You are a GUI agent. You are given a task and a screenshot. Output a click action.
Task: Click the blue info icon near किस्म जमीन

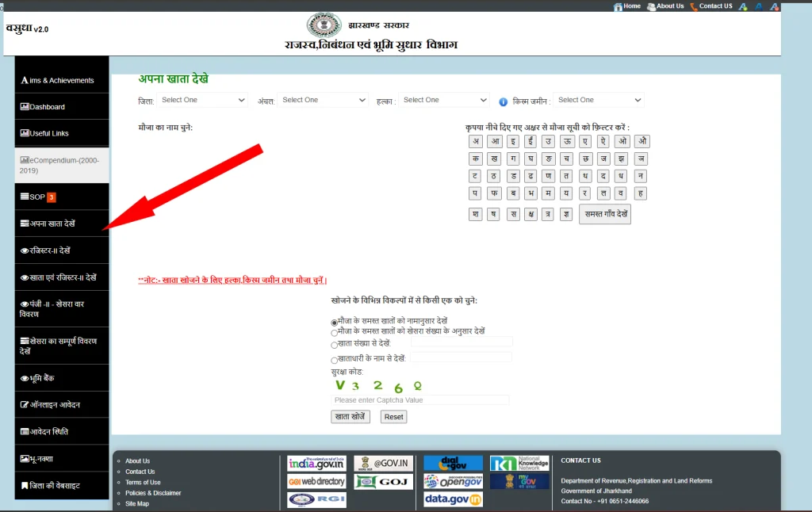(503, 101)
